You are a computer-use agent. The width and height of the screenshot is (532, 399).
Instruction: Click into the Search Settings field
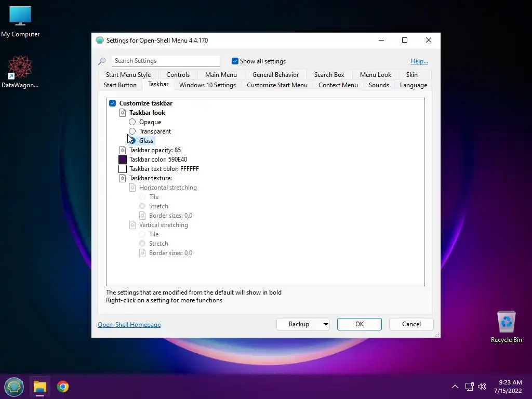coord(166,61)
